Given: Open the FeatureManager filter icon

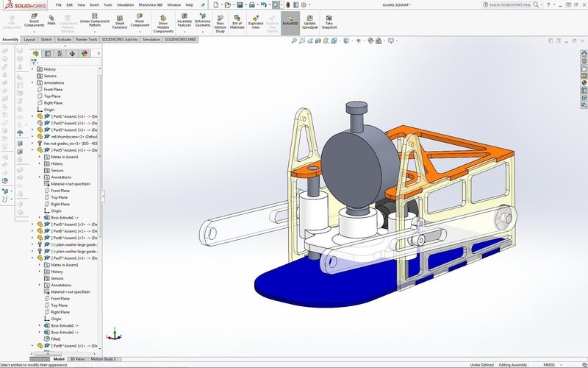Looking at the screenshot, I should (x=34, y=62).
